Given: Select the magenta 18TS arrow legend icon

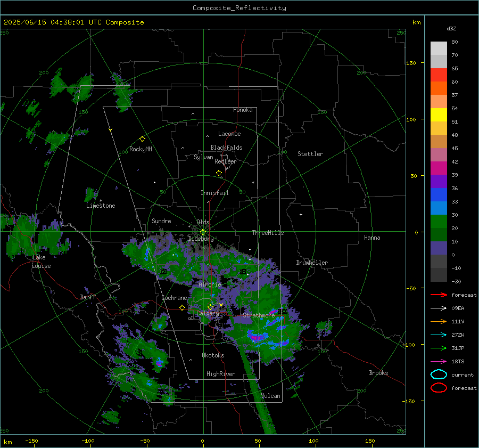Looking at the screenshot, I should [x=439, y=362].
